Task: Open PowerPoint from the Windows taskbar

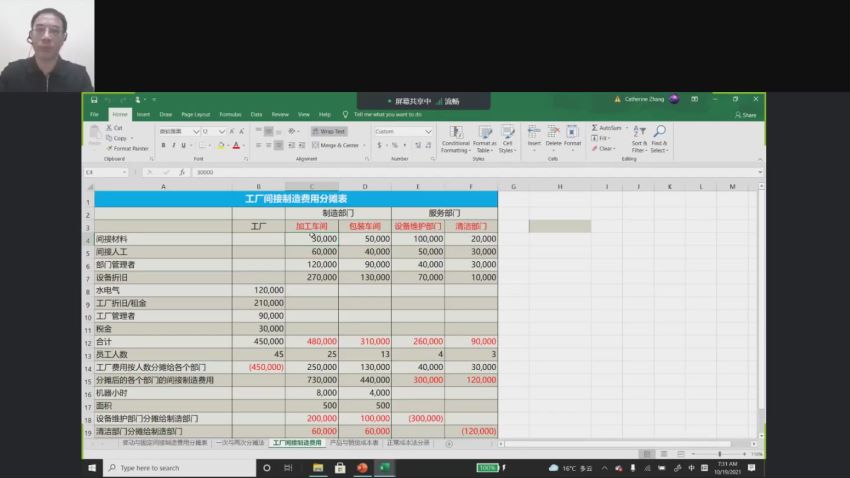Action: (362, 467)
